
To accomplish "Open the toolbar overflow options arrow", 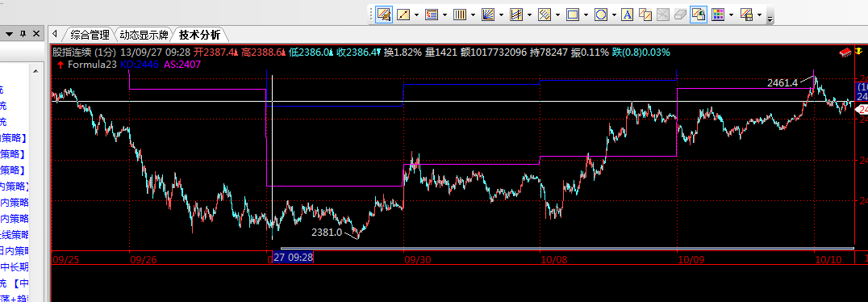I will [x=770, y=19].
